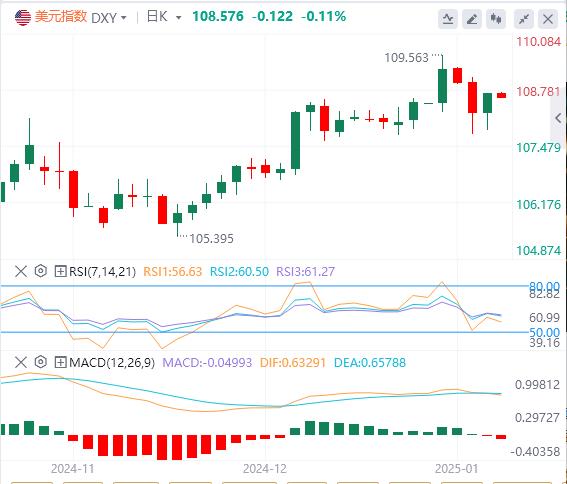Select the 2025-01 date marker

(x=457, y=469)
